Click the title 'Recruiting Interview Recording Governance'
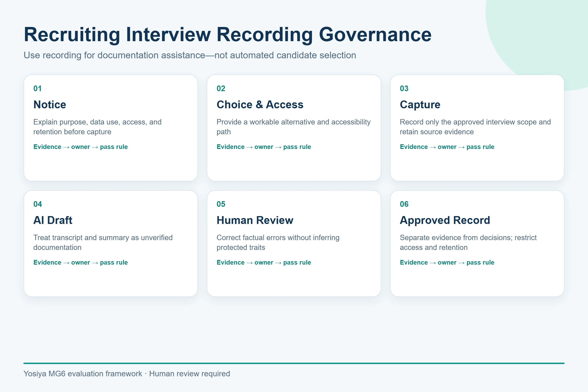588x392 pixels. (228, 35)
